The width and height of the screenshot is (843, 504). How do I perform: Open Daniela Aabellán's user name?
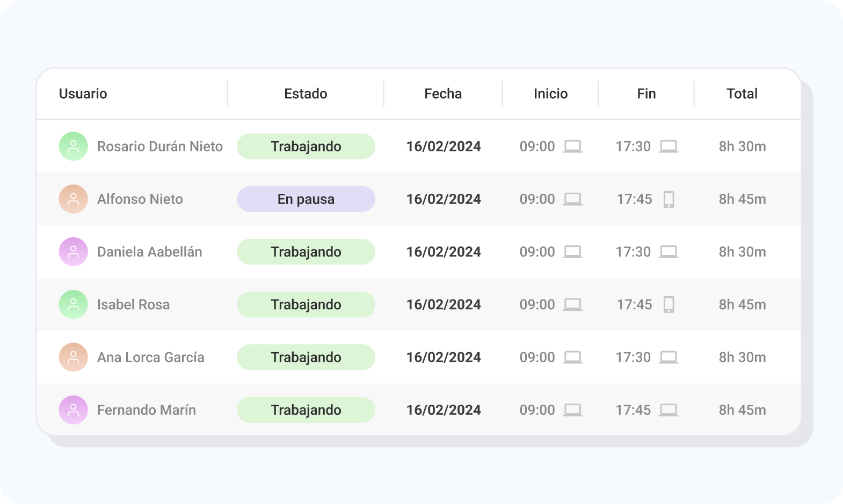[x=149, y=252]
